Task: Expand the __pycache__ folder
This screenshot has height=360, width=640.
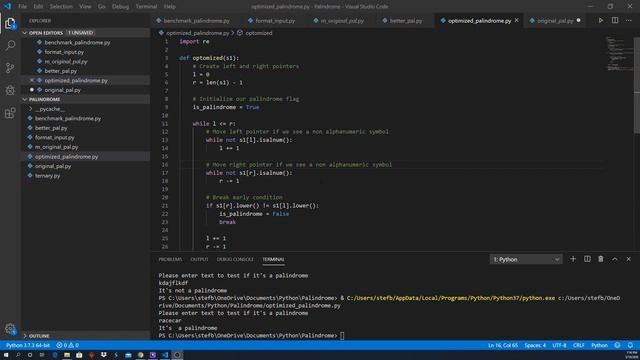Action: (x=49, y=109)
